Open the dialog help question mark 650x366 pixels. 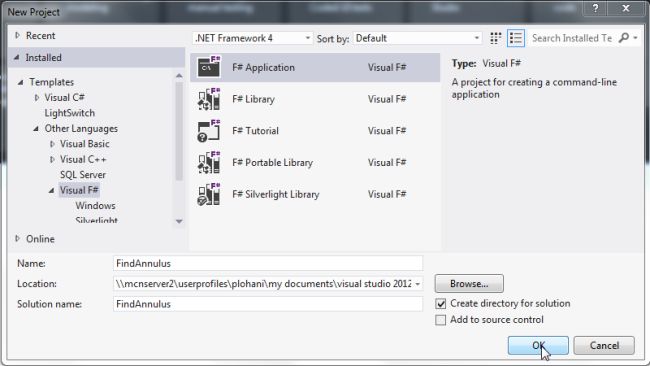595,8
